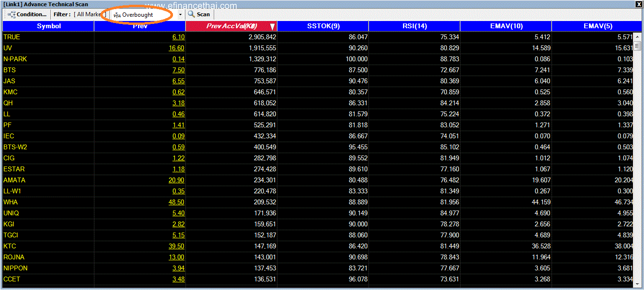Viewport: 644px width, 290px height.
Task: Select the CCET symbol
Action: click(x=12, y=279)
